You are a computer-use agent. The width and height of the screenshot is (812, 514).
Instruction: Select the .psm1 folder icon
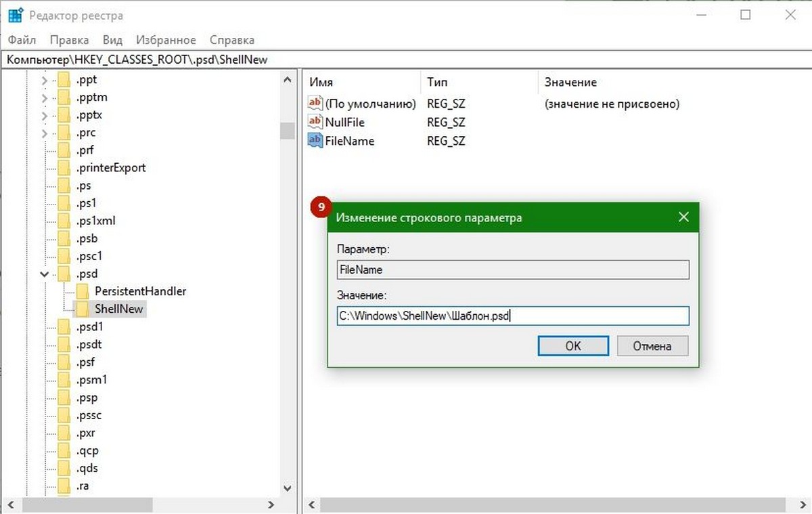pos(64,380)
